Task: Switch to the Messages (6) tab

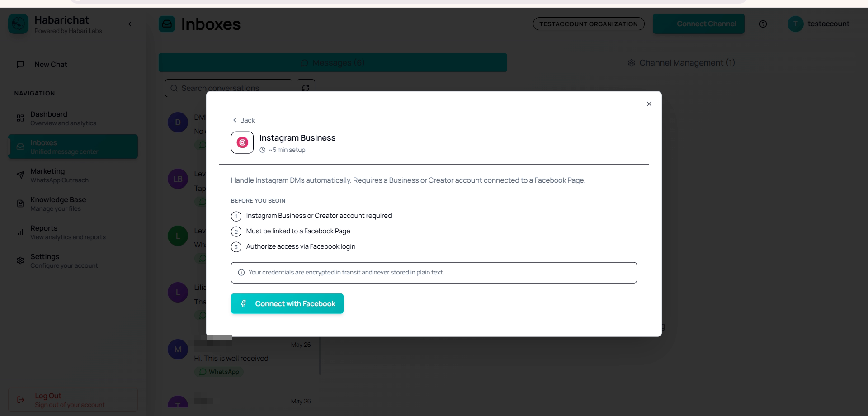Action: click(x=333, y=63)
